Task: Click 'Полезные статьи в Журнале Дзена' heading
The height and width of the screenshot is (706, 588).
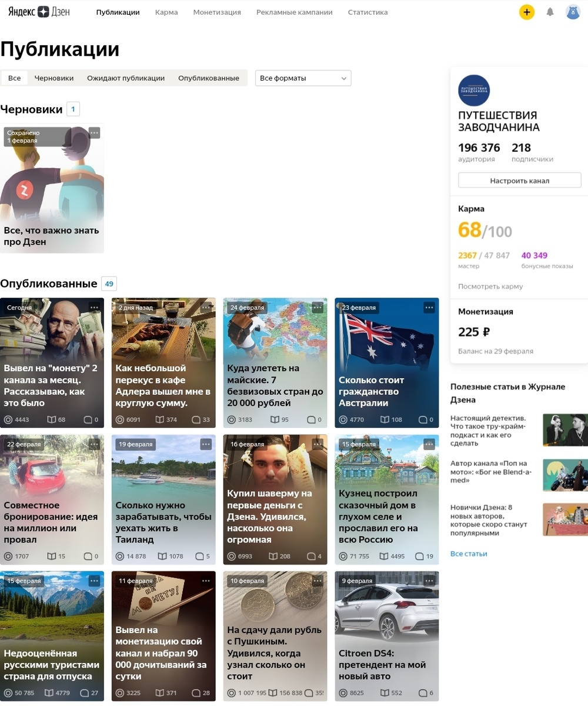Action: click(x=508, y=393)
